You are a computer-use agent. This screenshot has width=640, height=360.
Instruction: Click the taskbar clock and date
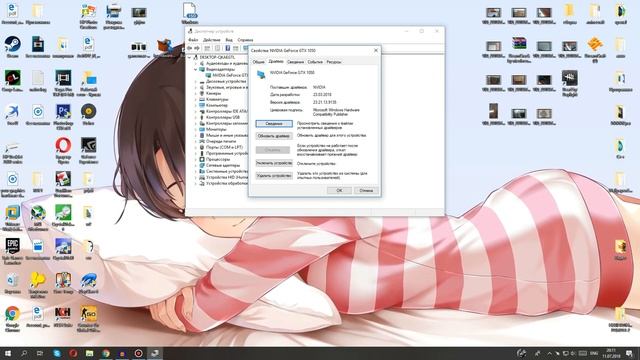pyautogui.click(x=611, y=353)
